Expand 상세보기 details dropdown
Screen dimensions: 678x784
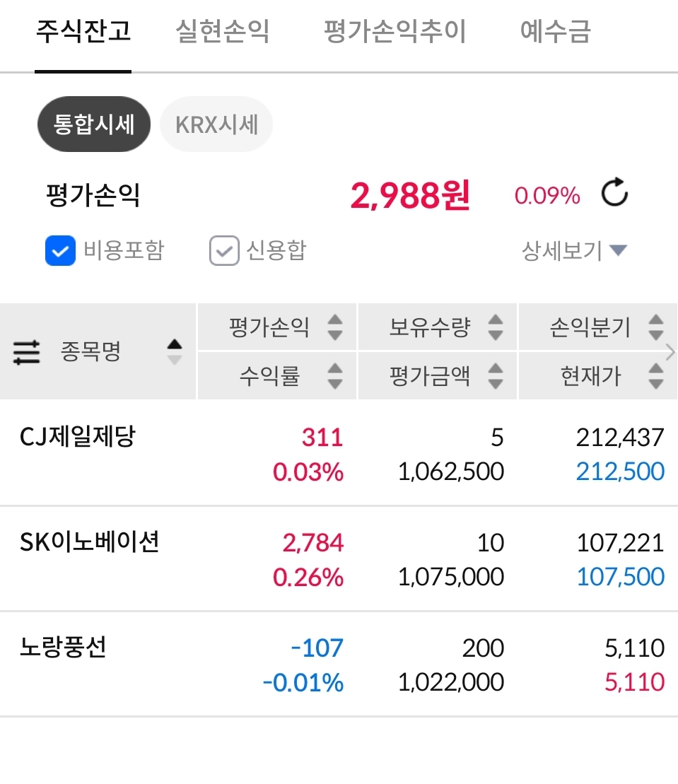pos(574,250)
